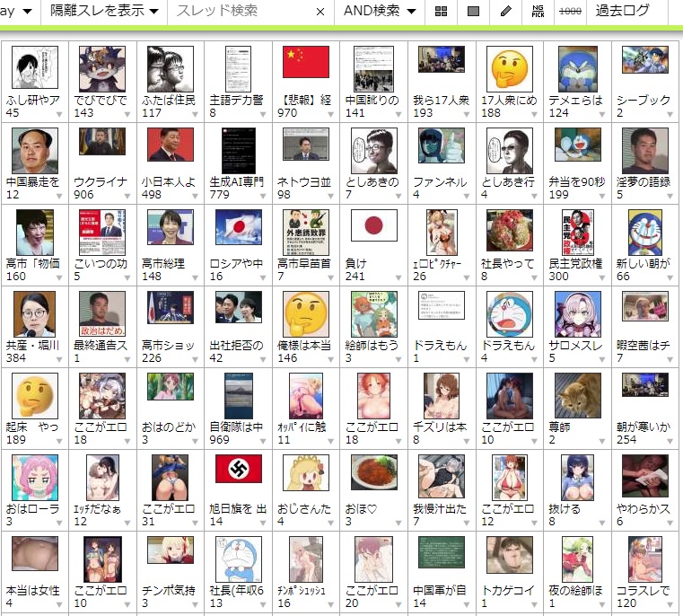
Task: Open the 民主党政権 thread title link
Action: (x=576, y=264)
